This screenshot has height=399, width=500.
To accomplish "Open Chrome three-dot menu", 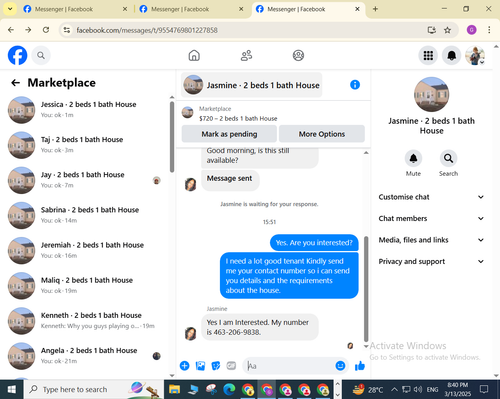I will coord(489,30).
